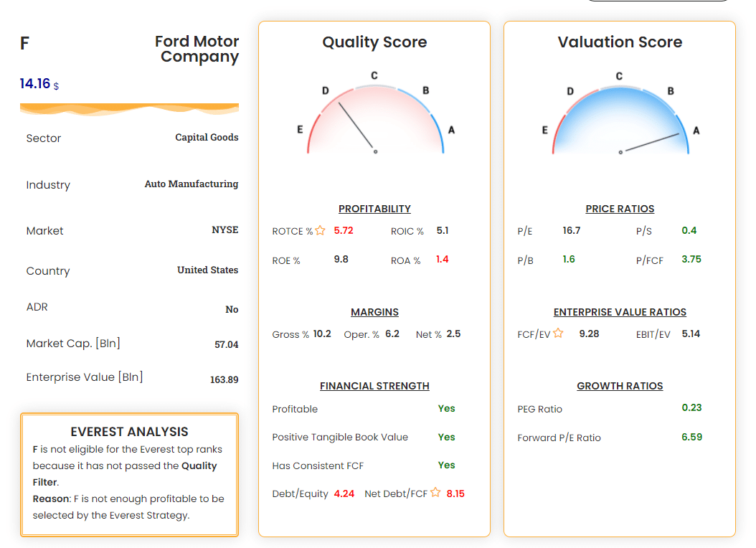This screenshot has height=548, width=756.
Task: Click Positive Tangible Book Value Yes value
Action: (446, 437)
